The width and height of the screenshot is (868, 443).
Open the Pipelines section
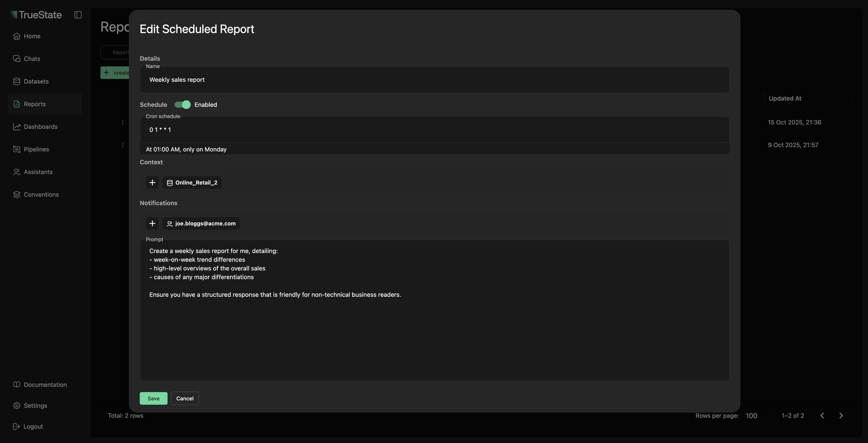[36, 149]
